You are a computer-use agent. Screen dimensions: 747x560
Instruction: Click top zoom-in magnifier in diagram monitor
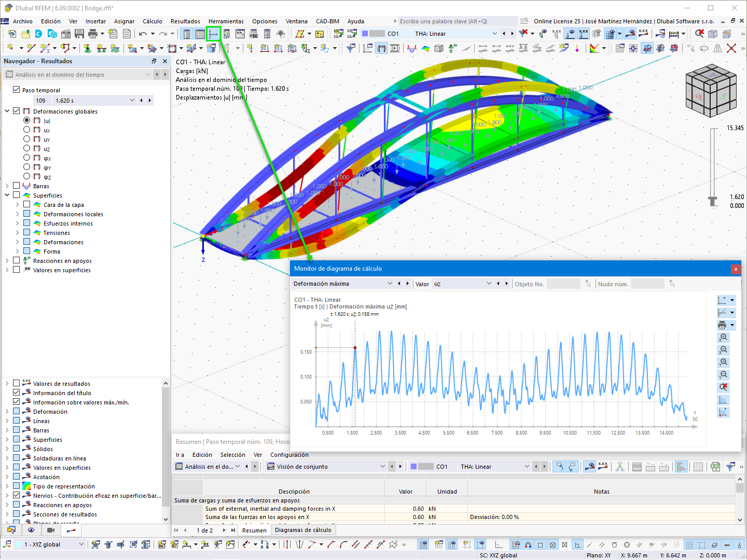pos(724,338)
